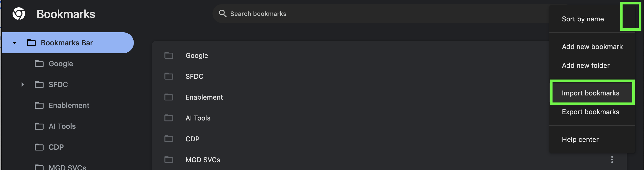
Task: Click the folder icon beside SFDC in sidebar
Action: (39, 84)
